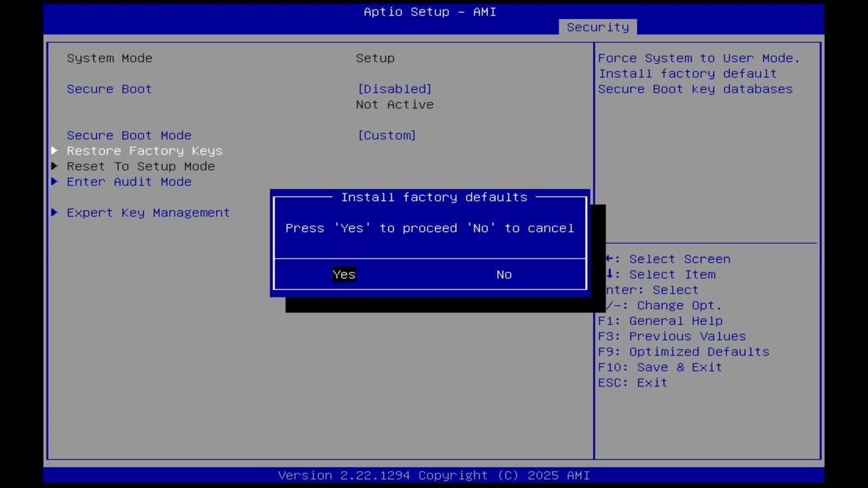The width and height of the screenshot is (868, 488).
Task: Click the Select Item down-arrow icon
Action: 608,274
